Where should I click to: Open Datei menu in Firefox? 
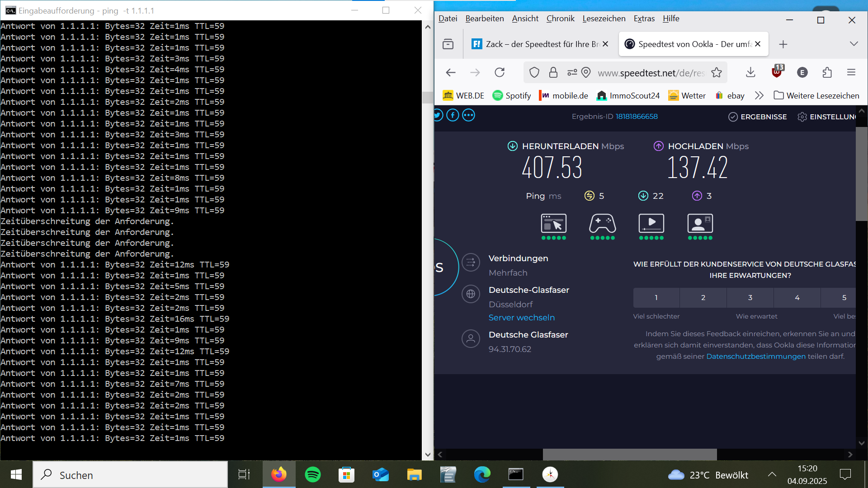pyautogui.click(x=448, y=19)
